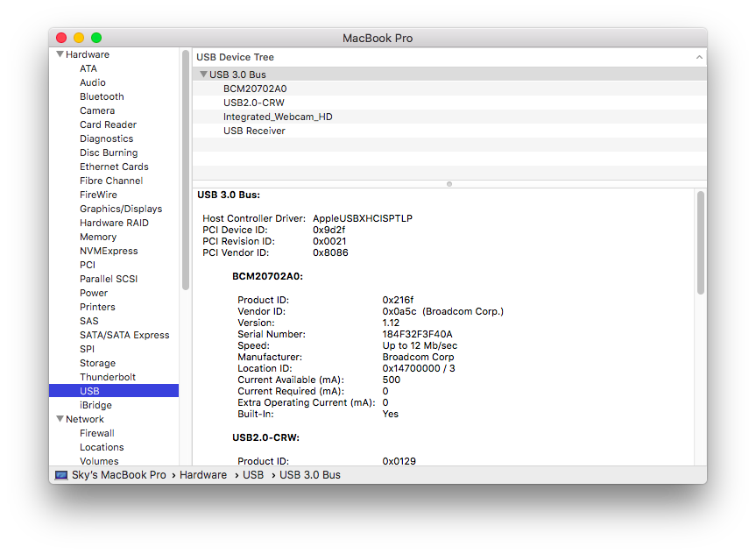Select USB2.0-CRW in the device tree
Screen dimensions: 756x554
pos(449,103)
